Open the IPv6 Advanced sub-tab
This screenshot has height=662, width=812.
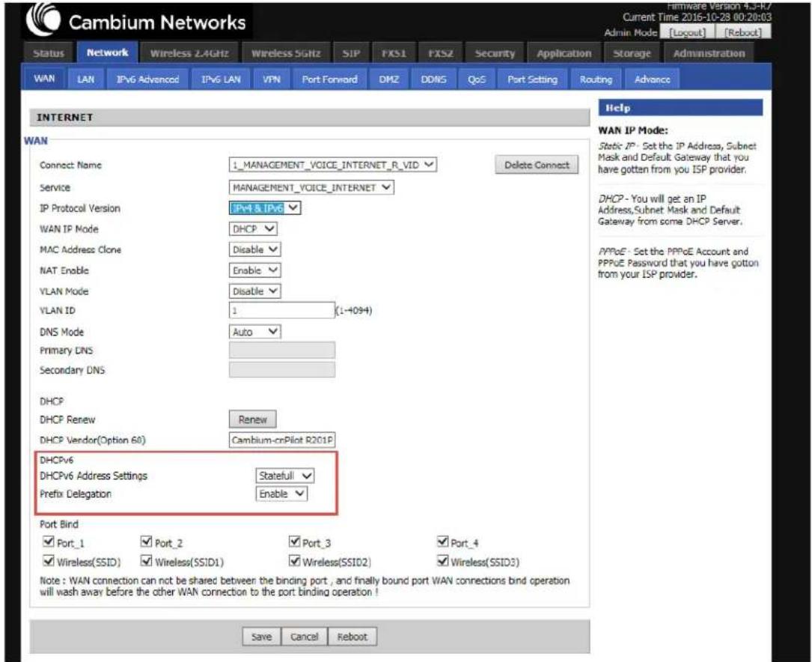point(147,79)
